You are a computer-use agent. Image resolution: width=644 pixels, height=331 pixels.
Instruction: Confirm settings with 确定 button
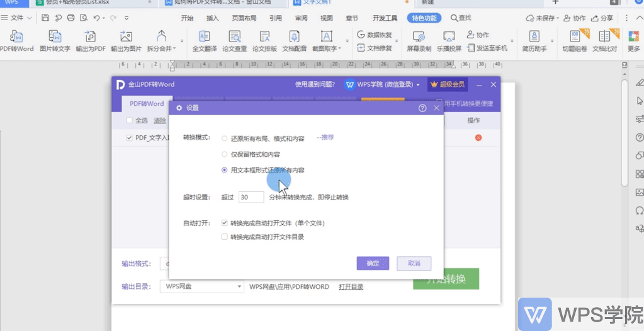tap(373, 264)
